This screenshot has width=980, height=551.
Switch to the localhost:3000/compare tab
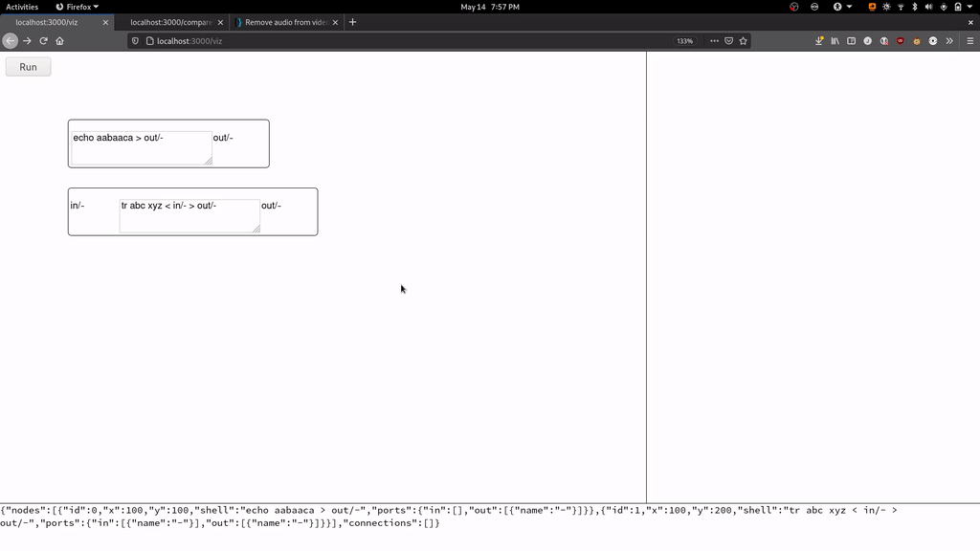[x=172, y=22]
